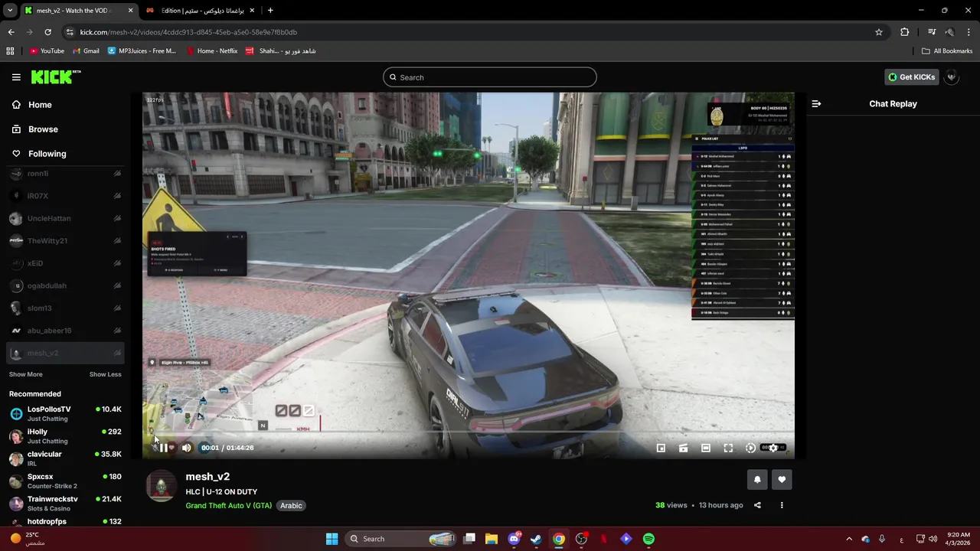Toggle notifications icon beside mesh_v2 sidebar
The height and width of the screenshot is (551, 980).
117,353
